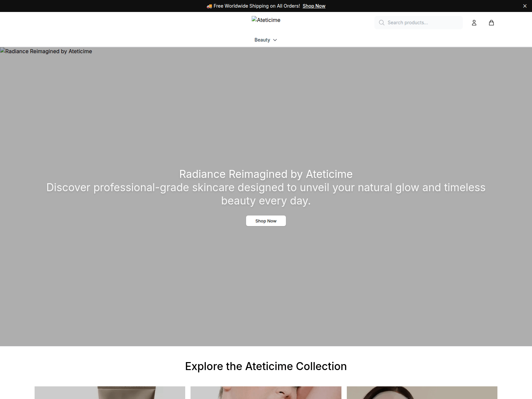Go to home via Ateticime logo
The height and width of the screenshot is (399, 532).
click(x=266, y=20)
